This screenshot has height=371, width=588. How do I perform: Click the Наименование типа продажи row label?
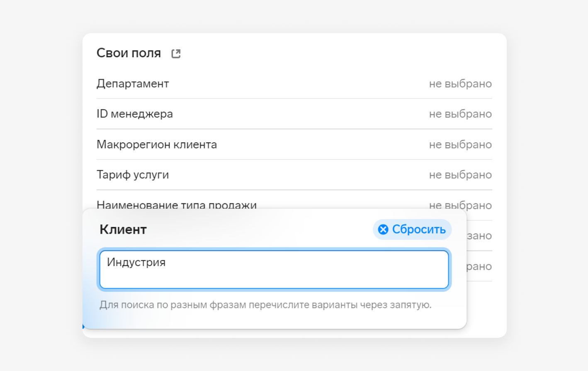[x=177, y=204]
